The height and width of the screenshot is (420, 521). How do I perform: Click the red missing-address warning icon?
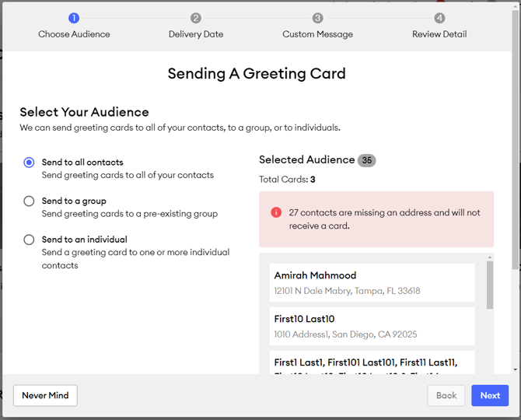tap(276, 212)
